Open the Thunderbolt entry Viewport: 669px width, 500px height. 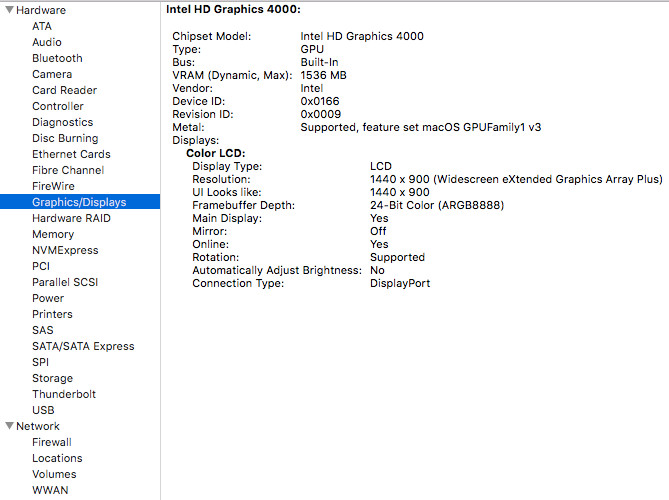click(x=64, y=394)
